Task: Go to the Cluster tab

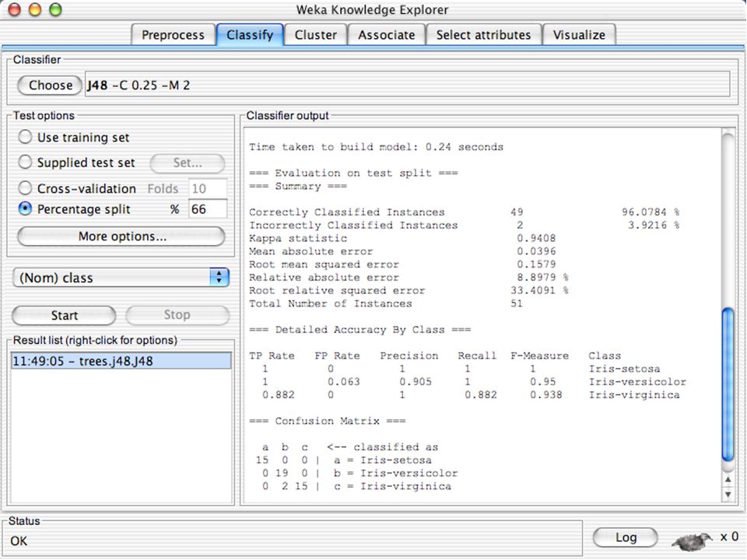Action: click(x=315, y=35)
